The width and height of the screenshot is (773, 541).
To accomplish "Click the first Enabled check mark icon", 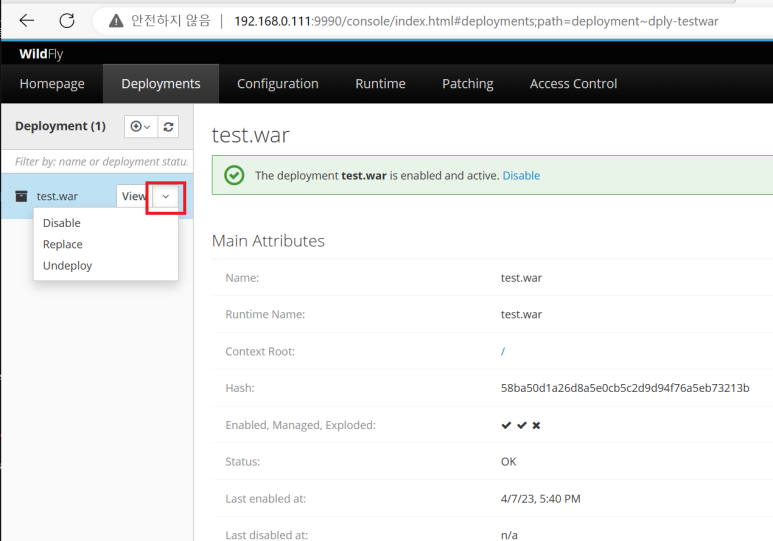I will 506,425.
